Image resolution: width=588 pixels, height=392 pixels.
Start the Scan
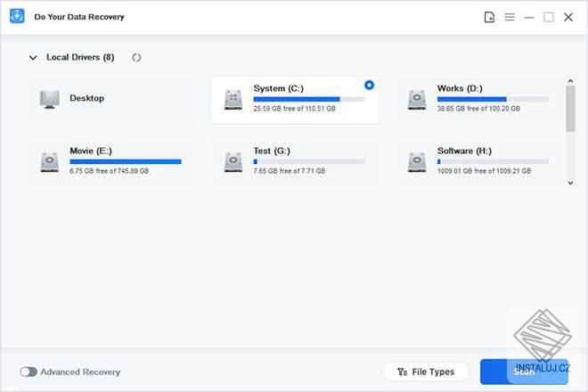(x=524, y=372)
